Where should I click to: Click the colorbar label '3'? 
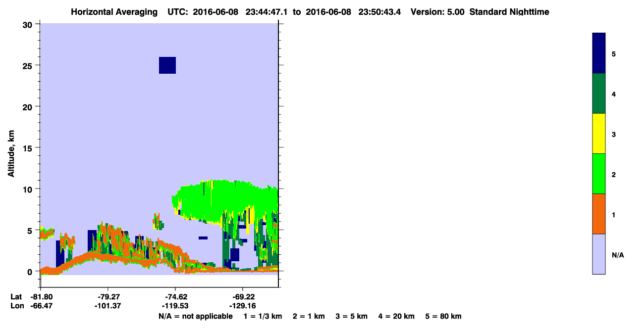614,135
